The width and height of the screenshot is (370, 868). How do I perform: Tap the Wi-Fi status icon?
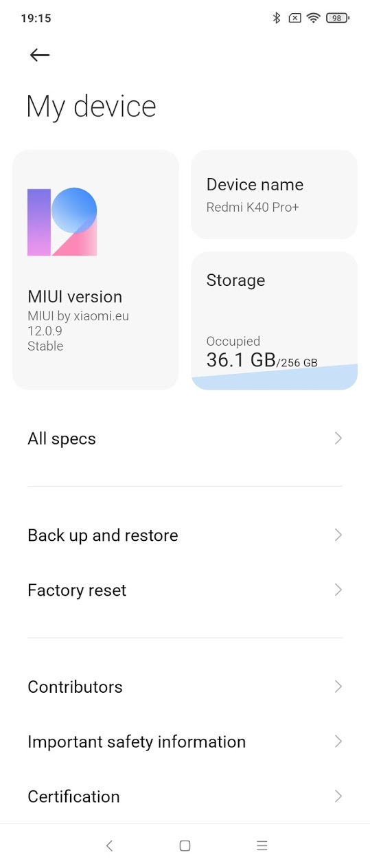click(x=314, y=18)
